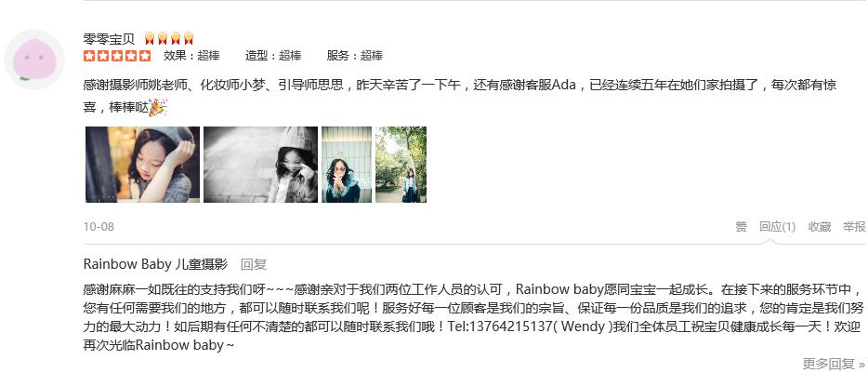Click the pink peach user avatar
This screenshot has width=868, height=373.
pyautogui.click(x=35, y=60)
